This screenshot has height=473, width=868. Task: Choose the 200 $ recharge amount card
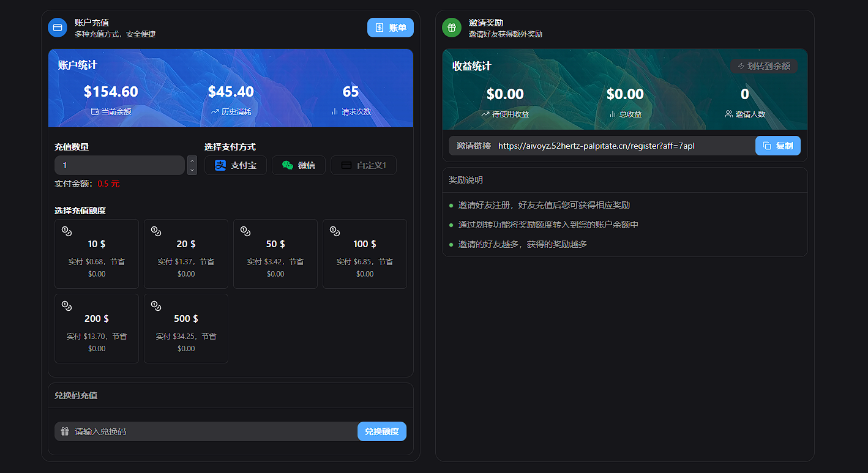[97, 329]
